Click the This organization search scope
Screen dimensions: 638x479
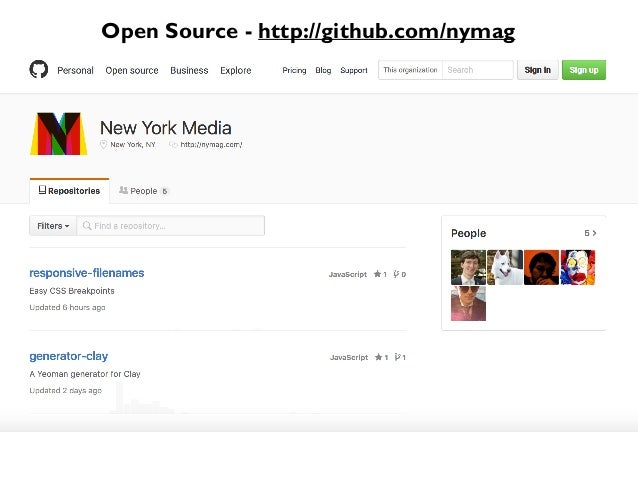[x=410, y=70]
